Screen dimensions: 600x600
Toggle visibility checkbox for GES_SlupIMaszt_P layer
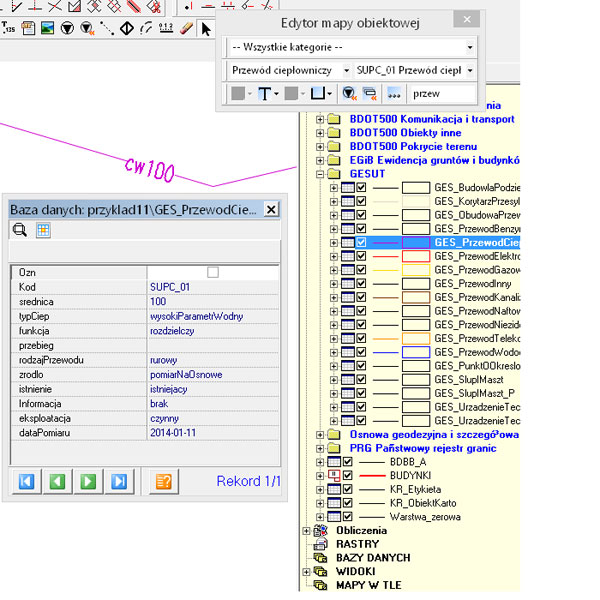tap(361, 393)
